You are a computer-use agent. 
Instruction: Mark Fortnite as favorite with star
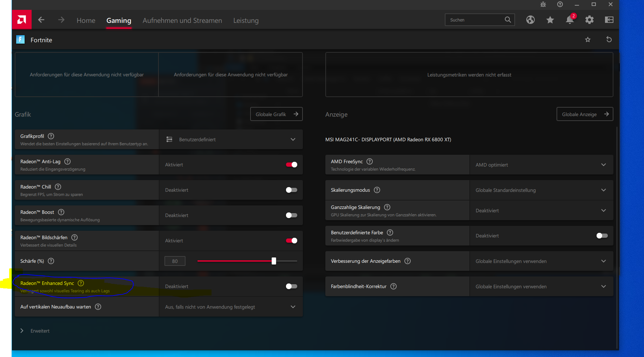pyautogui.click(x=588, y=40)
